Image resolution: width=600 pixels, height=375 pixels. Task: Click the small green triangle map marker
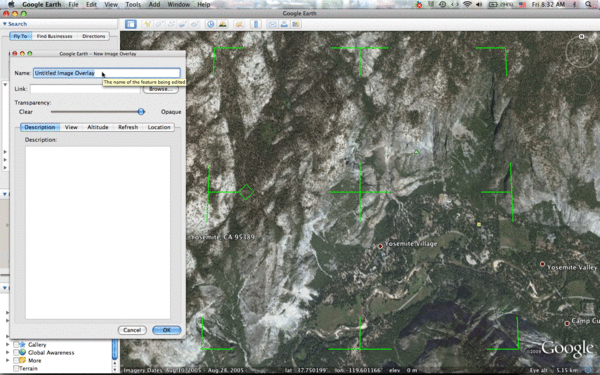click(x=417, y=152)
